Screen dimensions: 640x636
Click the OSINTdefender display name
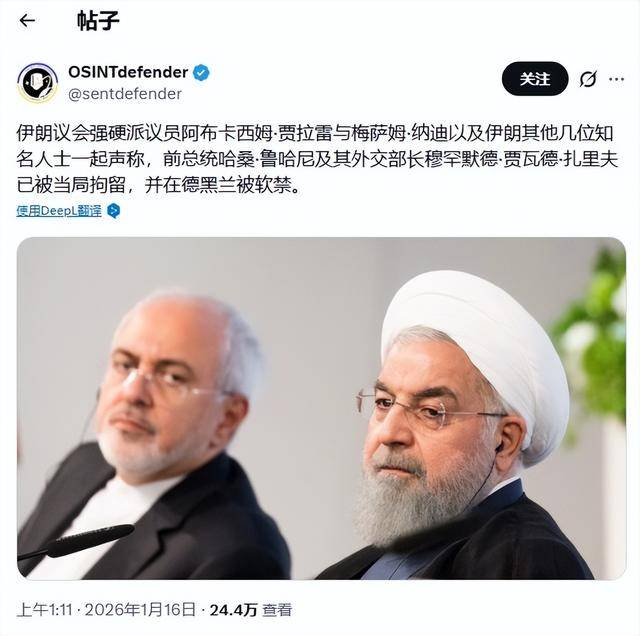pos(128,72)
